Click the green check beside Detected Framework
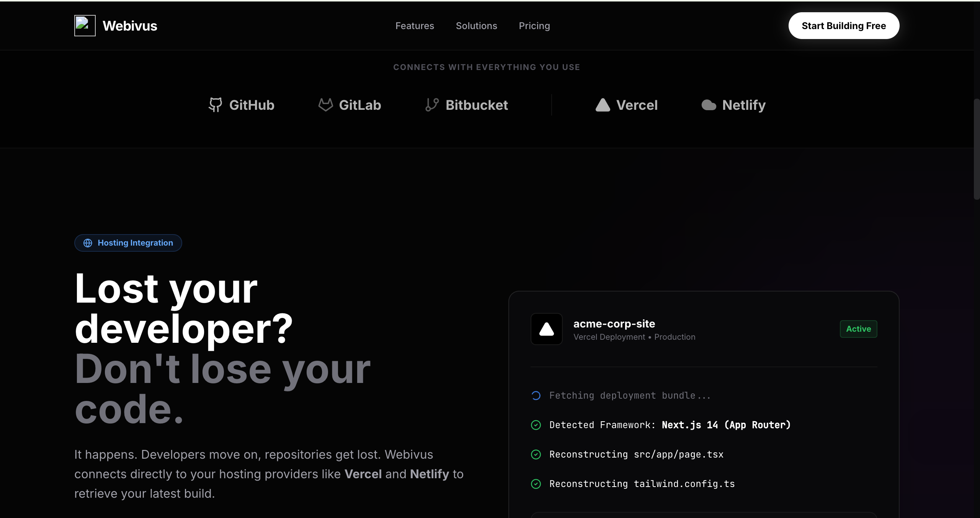The height and width of the screenshot is (518, 980). pos(536,425)
